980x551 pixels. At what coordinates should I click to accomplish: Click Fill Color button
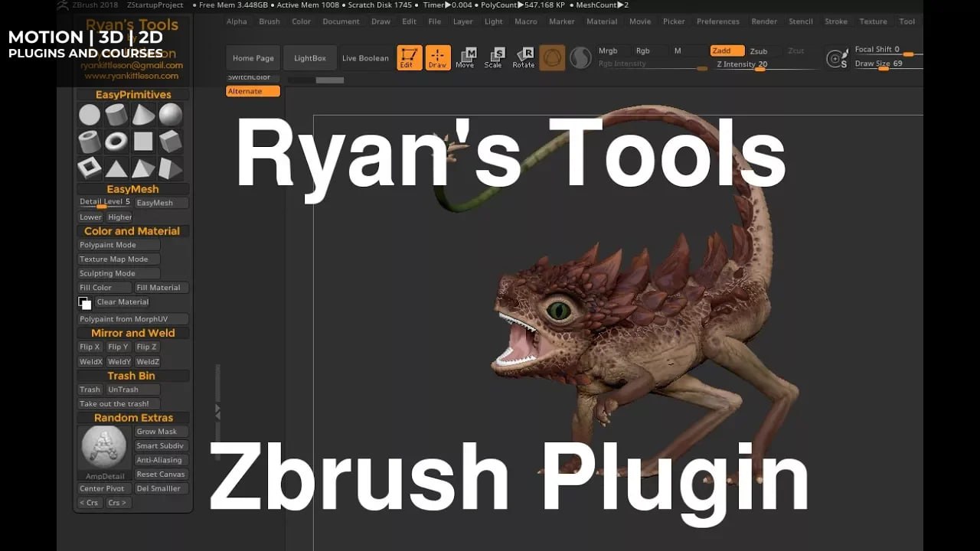pyautogui.click(x=105, y=288)
